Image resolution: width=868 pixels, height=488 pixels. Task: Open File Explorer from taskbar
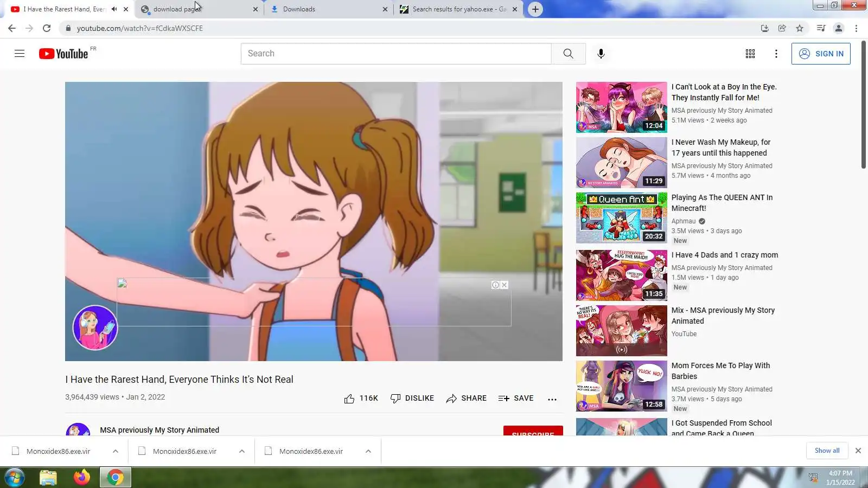(x=48, y=478)
